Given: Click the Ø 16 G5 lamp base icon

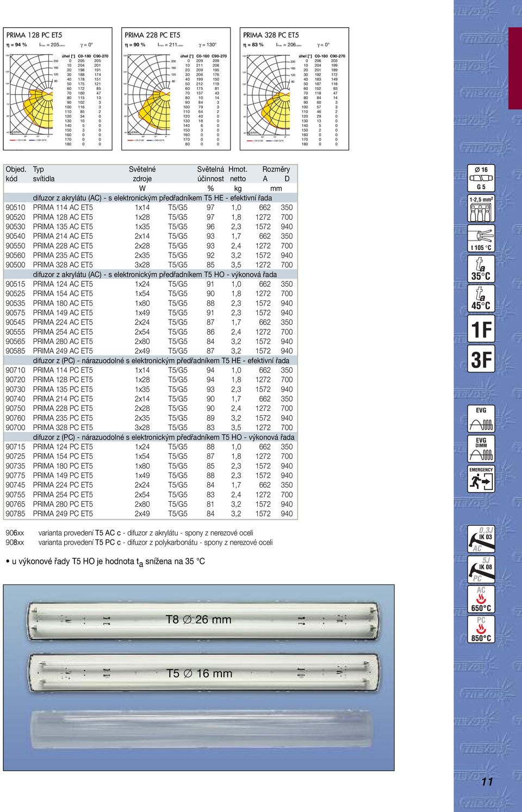Looking at the screenshot, I should click(481, 178).
